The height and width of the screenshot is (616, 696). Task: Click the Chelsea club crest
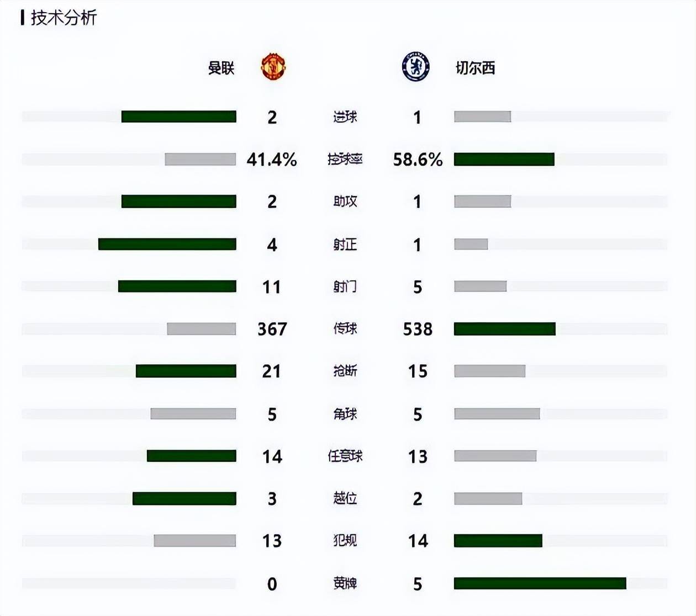coord(416,67)
